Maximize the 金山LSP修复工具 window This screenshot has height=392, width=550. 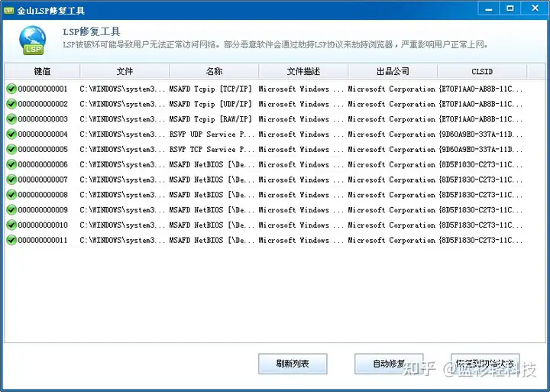[510, 8]
